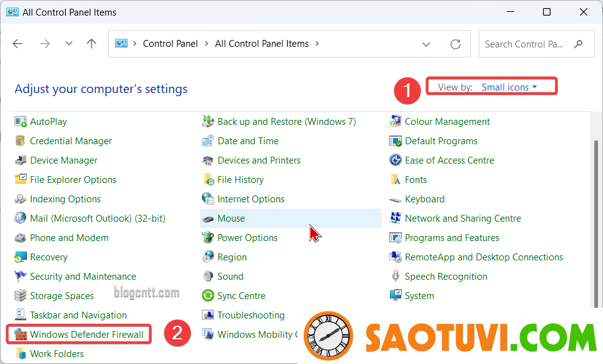Screen dimensions: 603x364
Task: Click the Control Panel icon in address bar
Action: [121, 44]
